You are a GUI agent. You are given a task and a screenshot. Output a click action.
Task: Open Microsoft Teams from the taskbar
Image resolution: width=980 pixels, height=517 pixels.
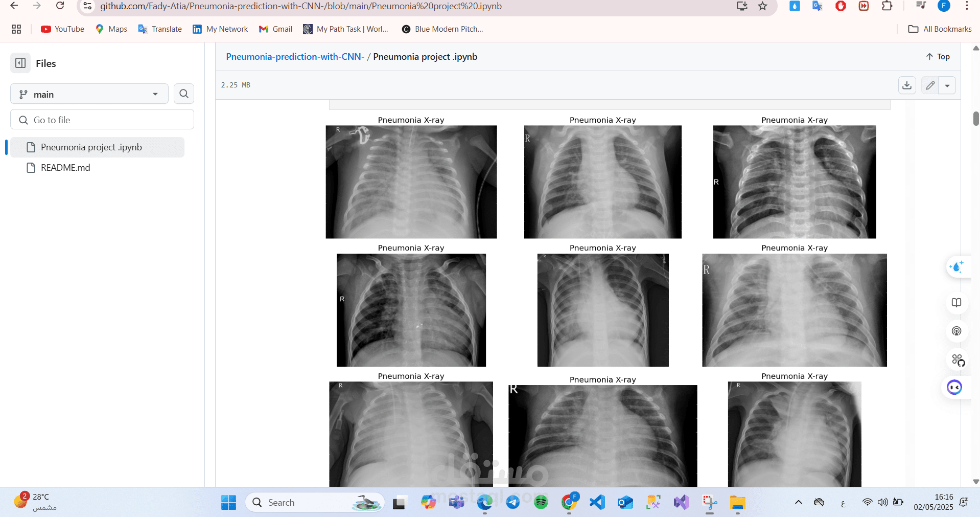[x=456, y=503]
